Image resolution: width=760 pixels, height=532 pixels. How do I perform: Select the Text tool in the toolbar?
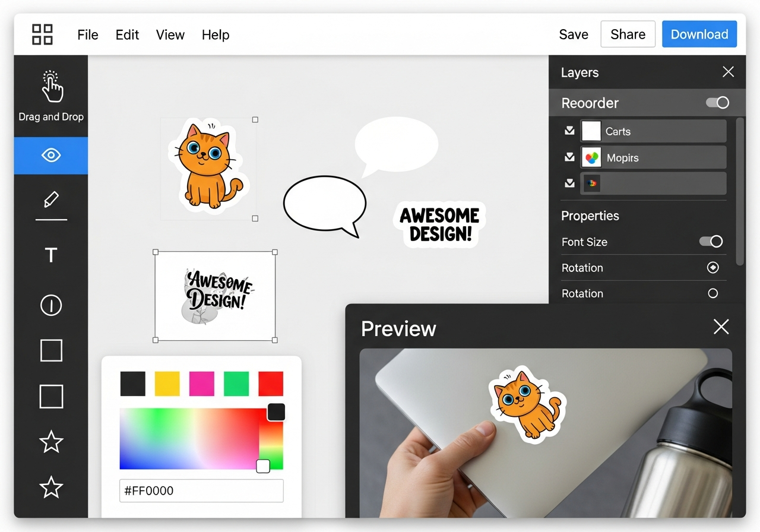tap(51, 255)
